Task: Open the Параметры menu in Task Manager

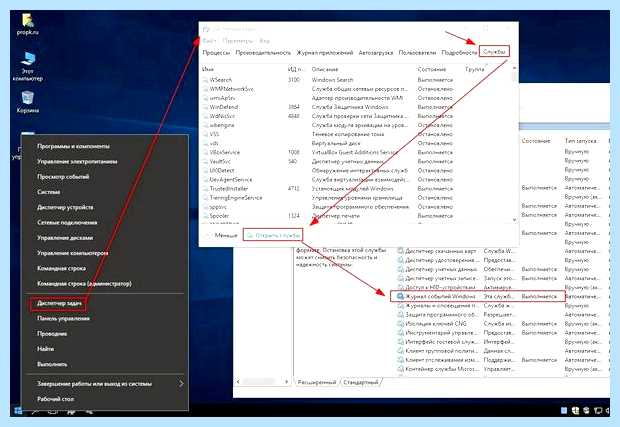Action: pos(238,41)
